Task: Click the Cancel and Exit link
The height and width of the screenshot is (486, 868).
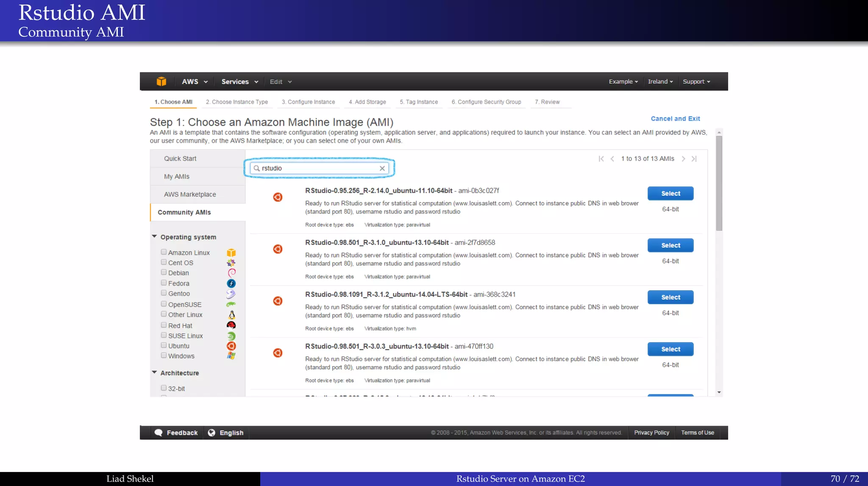Action: coord(675,119)
